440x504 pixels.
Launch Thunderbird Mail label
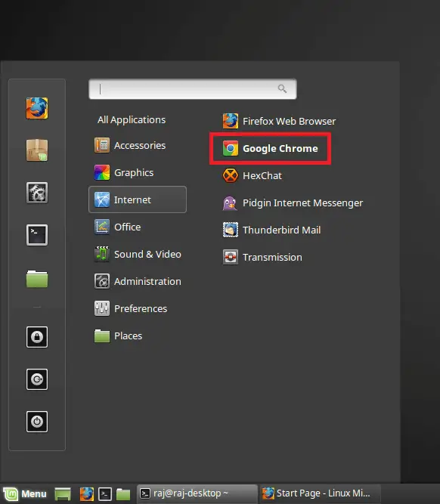pos(281,230)
